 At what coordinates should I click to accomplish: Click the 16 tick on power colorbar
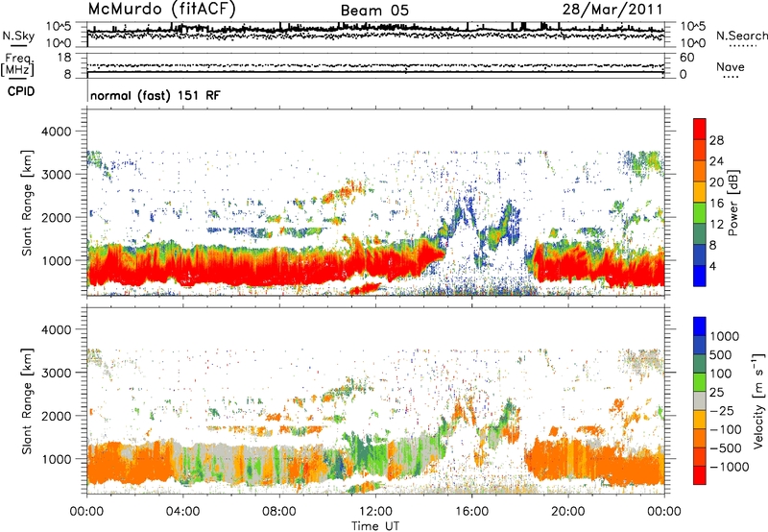[x=716, y=204]
